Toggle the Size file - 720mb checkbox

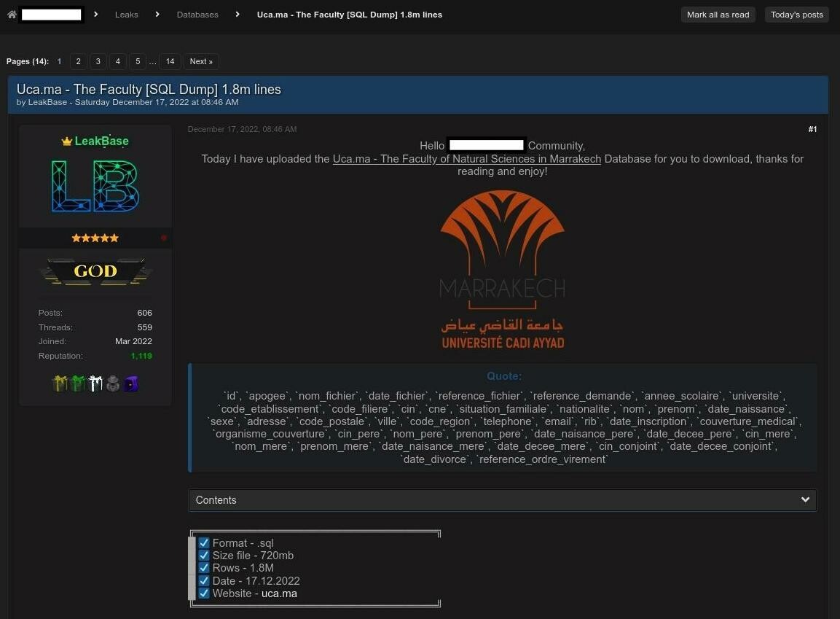pos(204,556)
